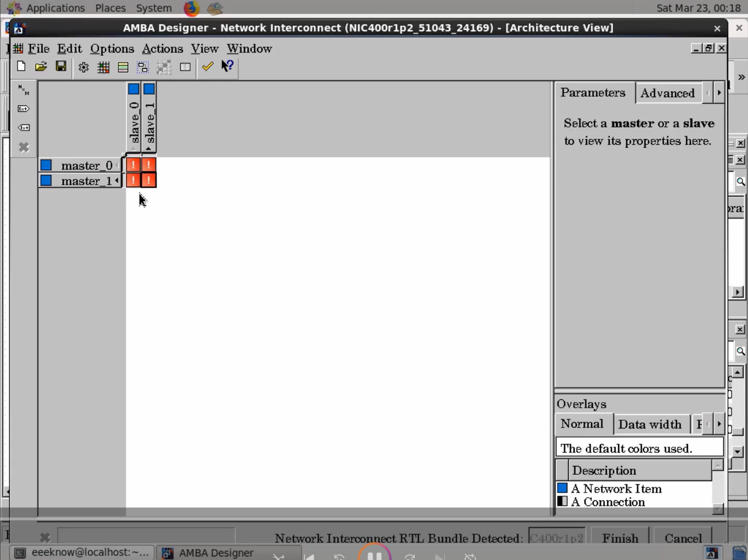
Task: Select the Data width overlay tab
Action: 650,424
